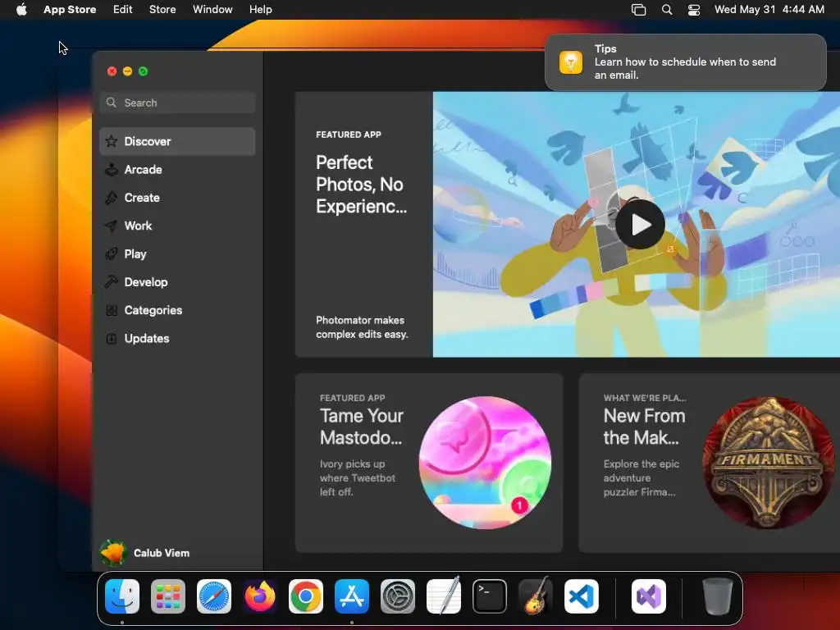840x630 pixels.
Task: Open the Store menu
Action: coord(162,9)
